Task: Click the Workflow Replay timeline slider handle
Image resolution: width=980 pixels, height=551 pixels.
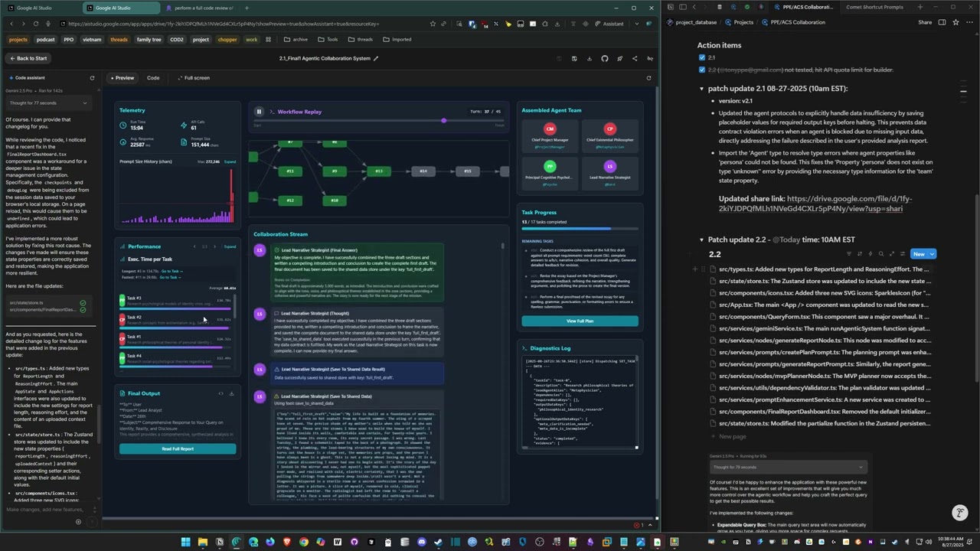Action: click(443, 121)
